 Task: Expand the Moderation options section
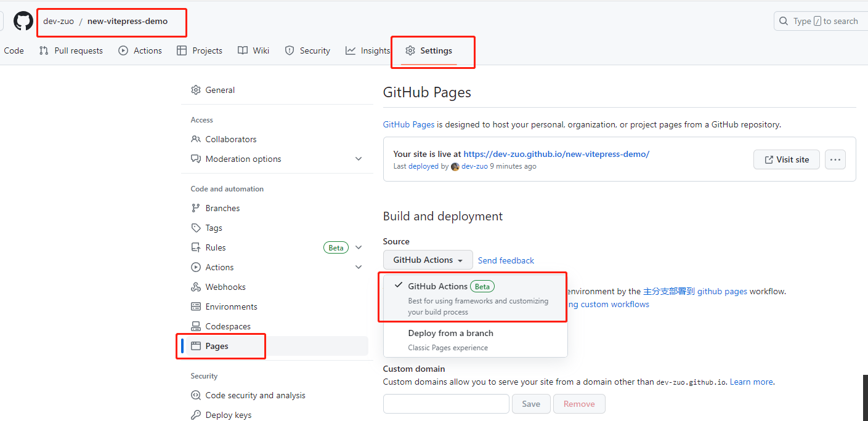coord(359,159)
